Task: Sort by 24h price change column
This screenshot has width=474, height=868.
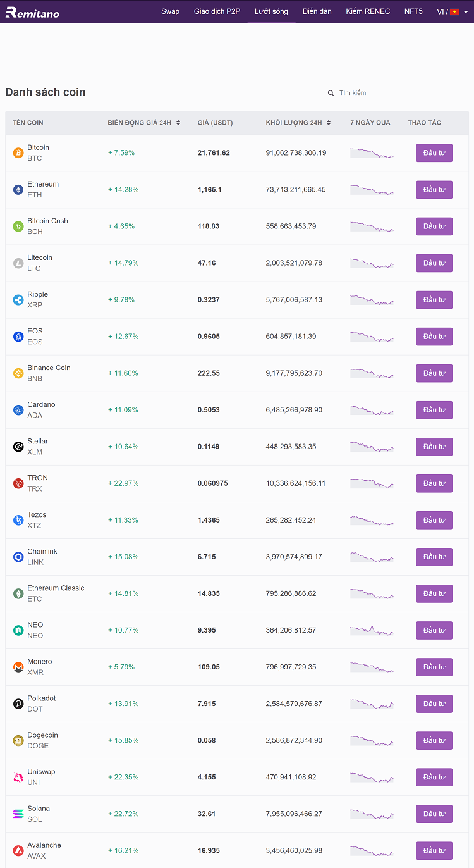Action: tap(178, 123)
